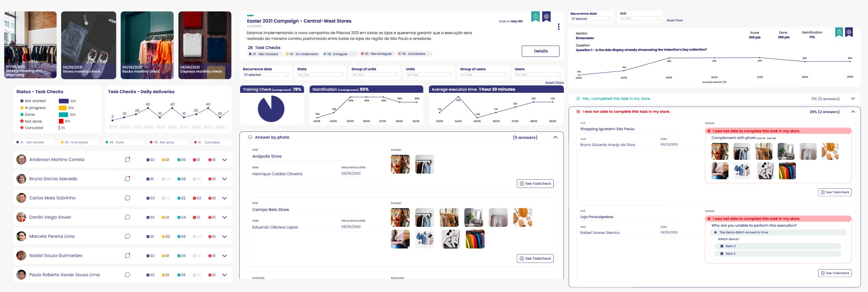
Task: Click Carlos Maia Sobrinho's profile avatar
Action: point(21,198)
